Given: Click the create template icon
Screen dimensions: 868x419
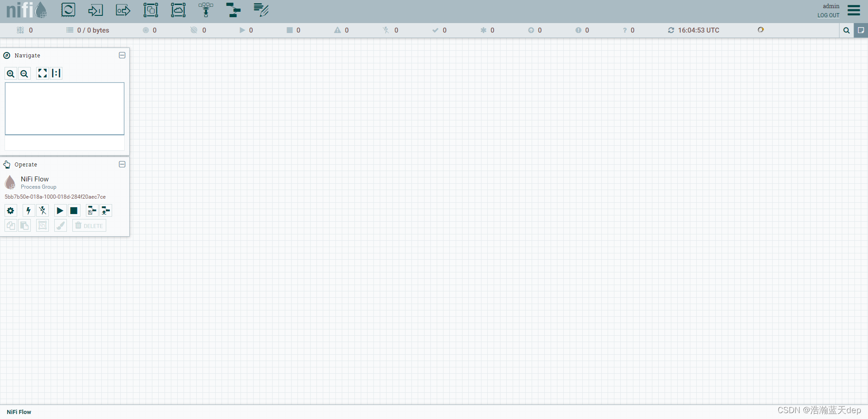Looking at the screenshot, I should pos(92,210).
